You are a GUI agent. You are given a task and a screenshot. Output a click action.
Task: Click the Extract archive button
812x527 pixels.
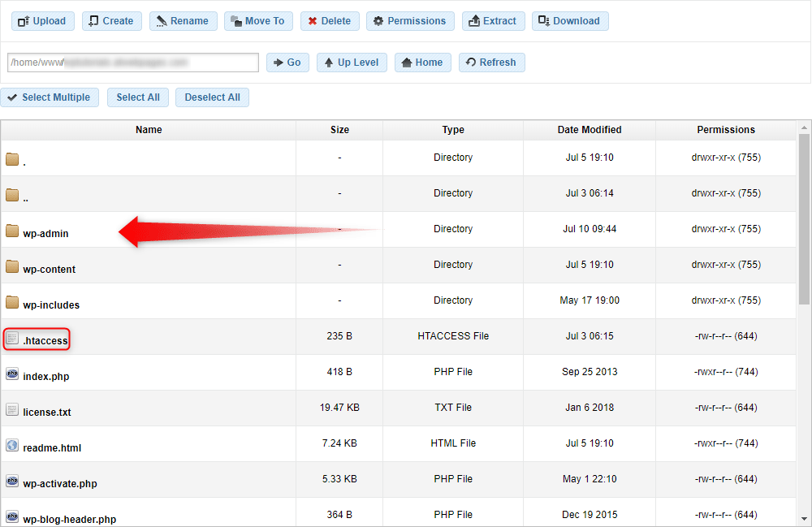[x=494, y=21]
